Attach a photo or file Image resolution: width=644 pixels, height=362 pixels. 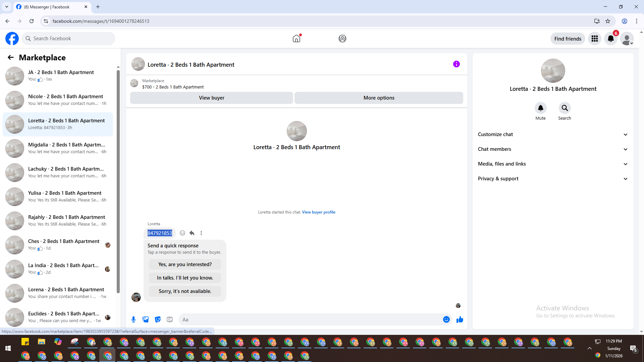point(146,319)
